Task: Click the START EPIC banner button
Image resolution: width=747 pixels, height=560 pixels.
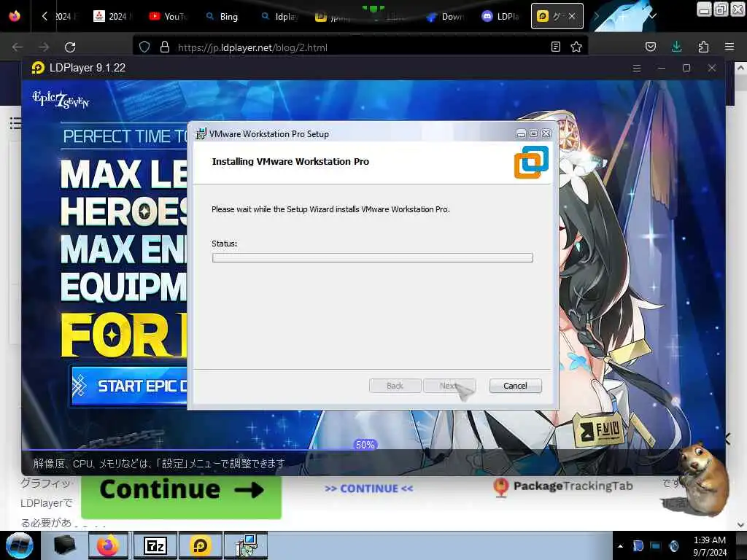Action: click(130, 386)
